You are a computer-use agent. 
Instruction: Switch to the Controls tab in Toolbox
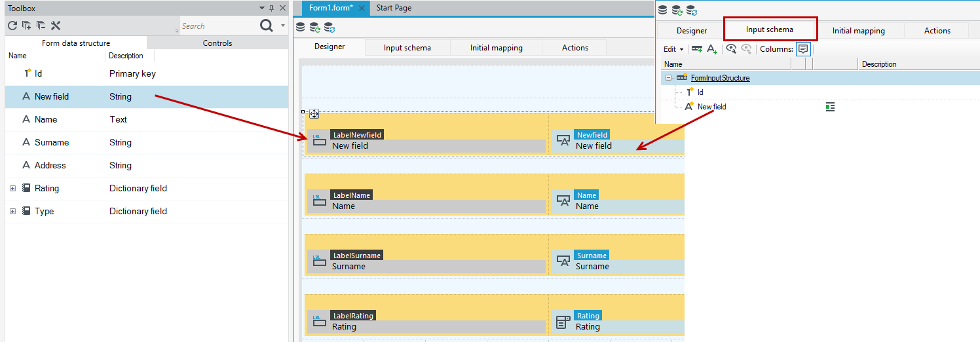(x=217, y=43)
